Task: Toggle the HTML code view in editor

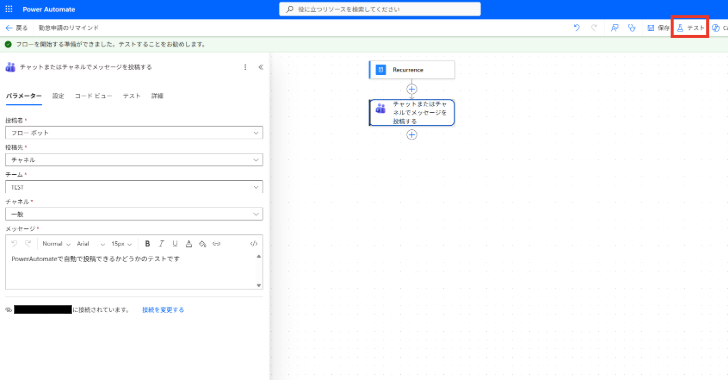Action: (254, 243)
